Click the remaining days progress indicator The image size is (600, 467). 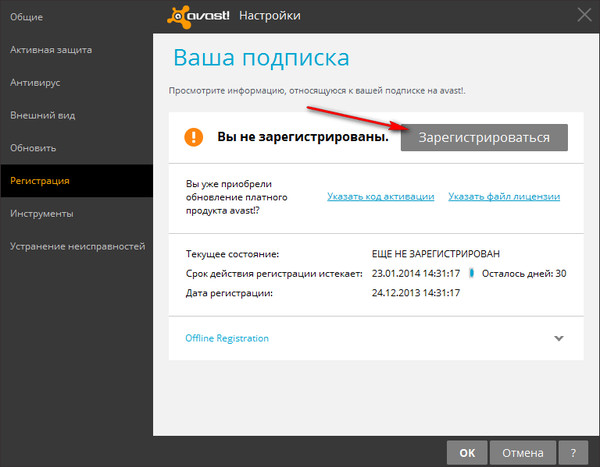[x=472, y=273]
